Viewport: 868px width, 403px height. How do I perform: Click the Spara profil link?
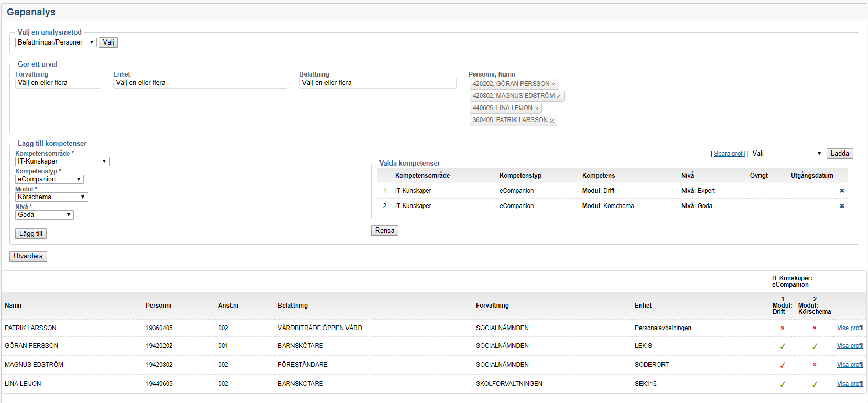(729, 154)
